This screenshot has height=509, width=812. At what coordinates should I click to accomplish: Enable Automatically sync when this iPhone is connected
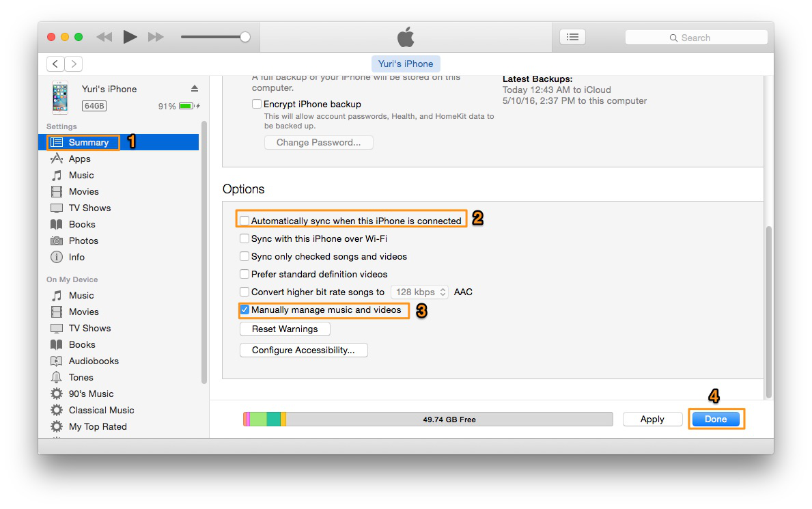point(244,221)
